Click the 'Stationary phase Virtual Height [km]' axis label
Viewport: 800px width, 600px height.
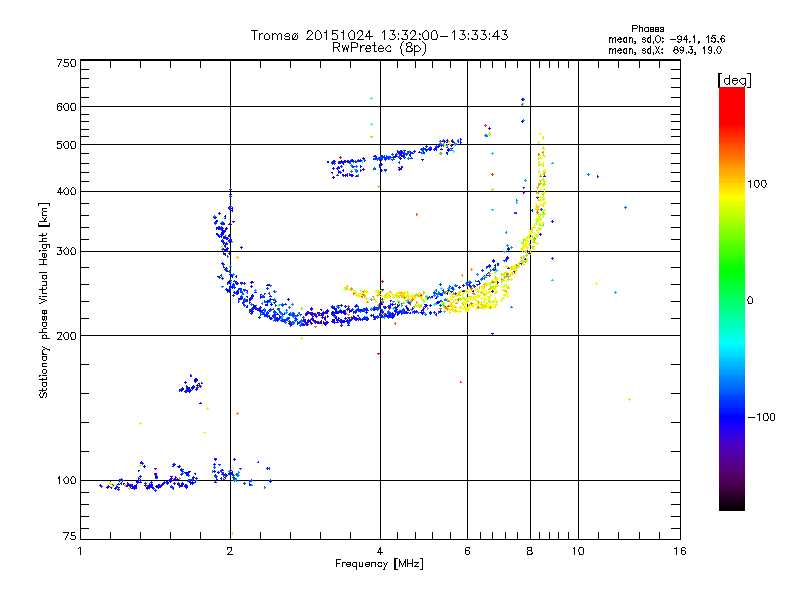pyautogui.click(x=44, y=300)
